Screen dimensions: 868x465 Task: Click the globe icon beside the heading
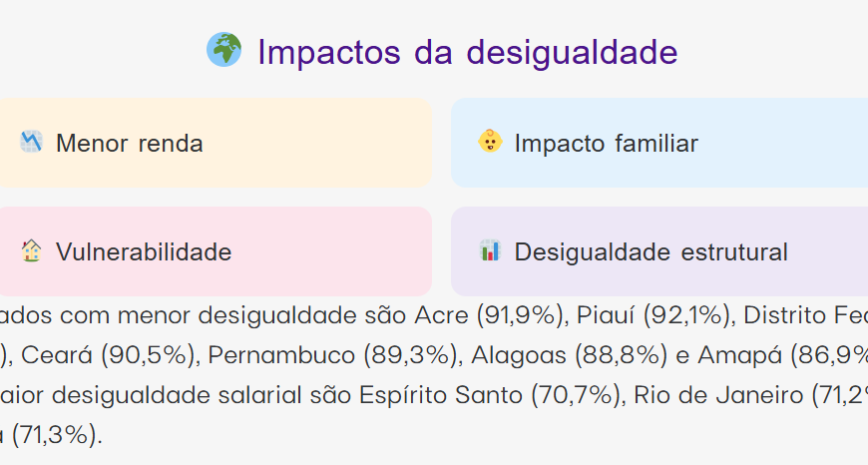223,50
